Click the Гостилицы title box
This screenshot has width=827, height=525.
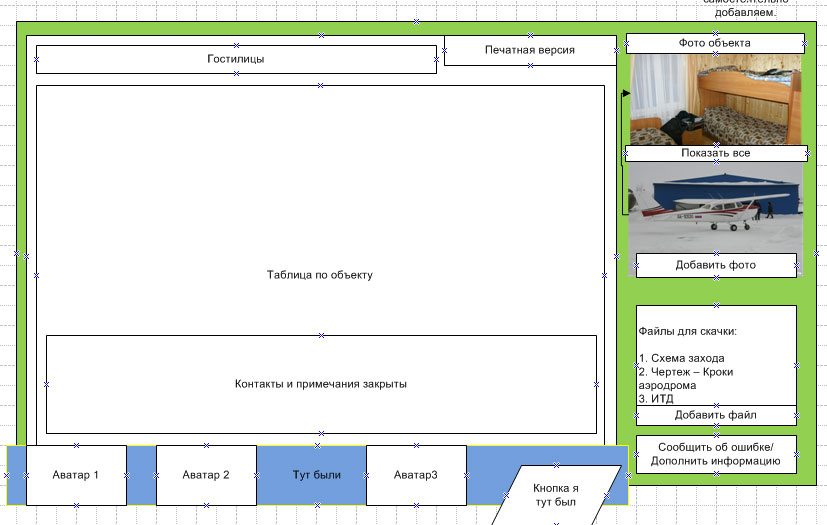pyautogui.click(x=236, y=59)
